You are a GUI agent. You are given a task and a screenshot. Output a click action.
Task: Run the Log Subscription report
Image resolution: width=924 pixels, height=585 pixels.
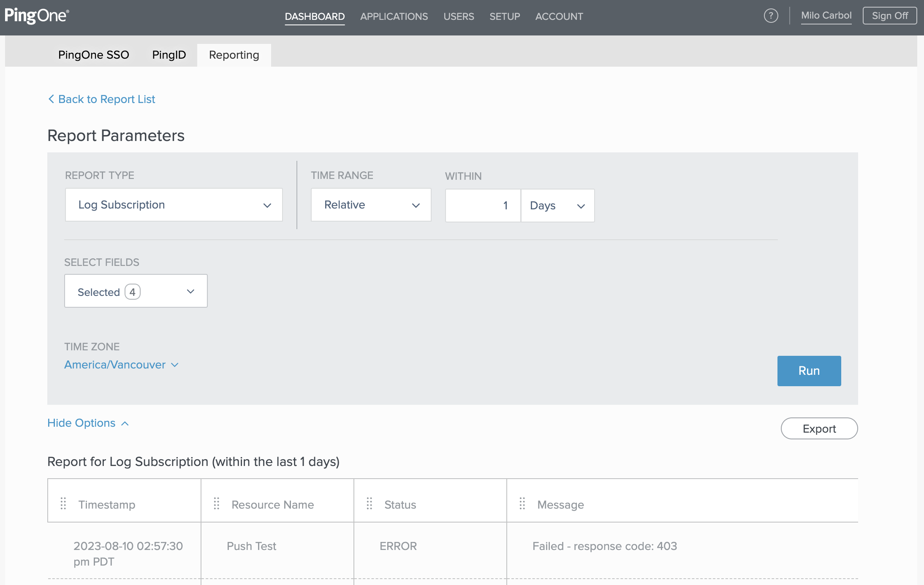[809, 371]
